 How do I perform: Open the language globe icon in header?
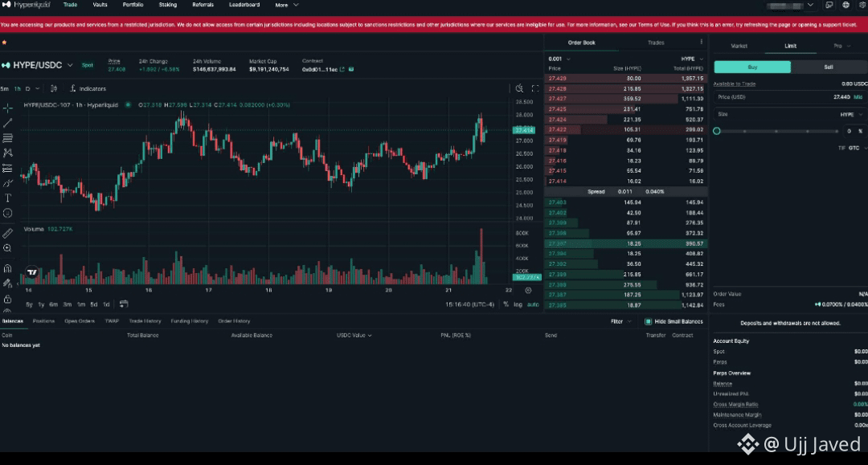[x=845, y=5]
